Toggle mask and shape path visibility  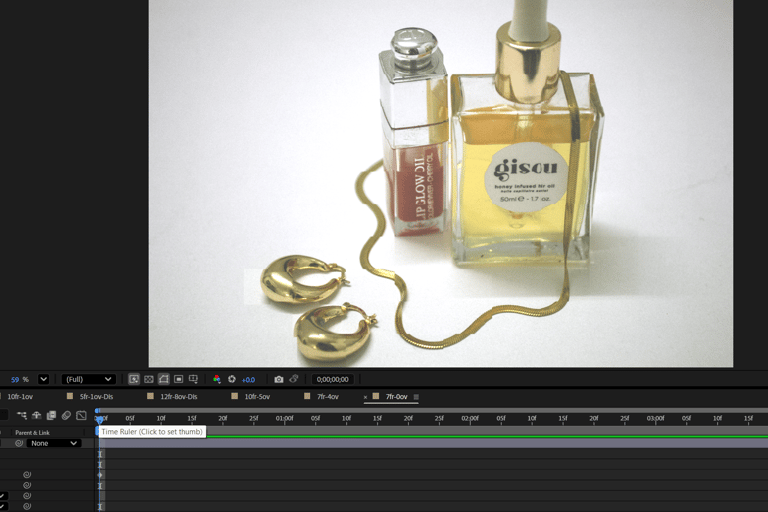(164, 379)
